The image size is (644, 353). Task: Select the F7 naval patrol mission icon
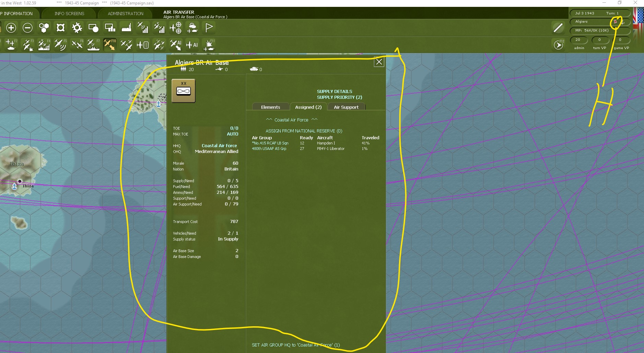[x=93, y=45]
